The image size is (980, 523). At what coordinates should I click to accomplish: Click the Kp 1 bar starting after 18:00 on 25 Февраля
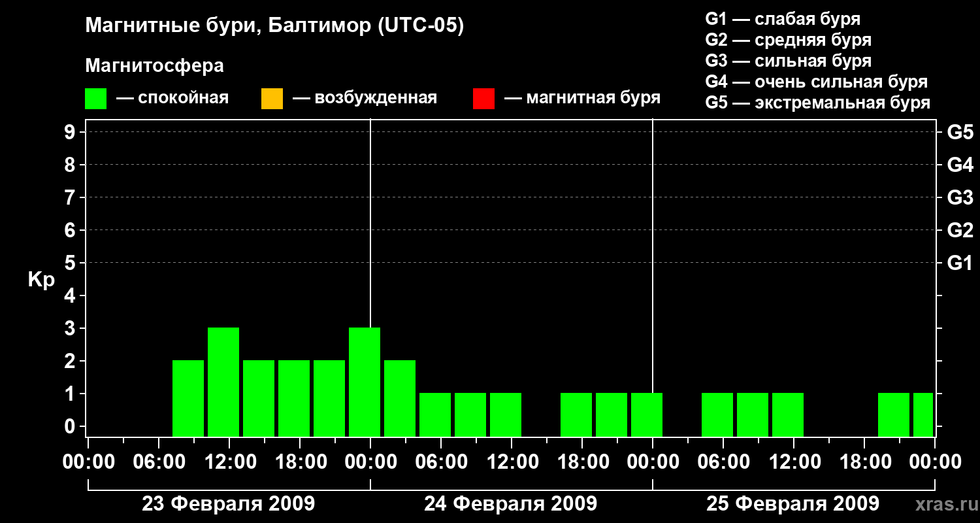pos(894,414)
